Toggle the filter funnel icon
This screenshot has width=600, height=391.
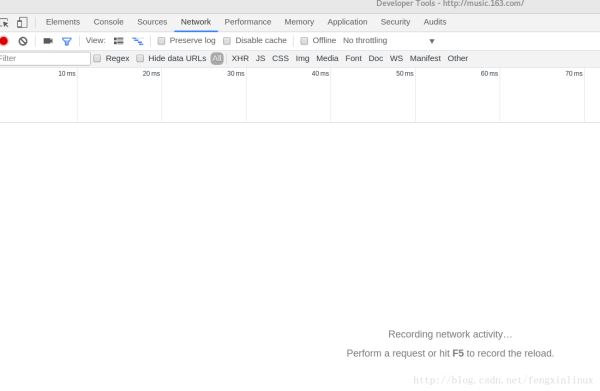pos(67,41)
